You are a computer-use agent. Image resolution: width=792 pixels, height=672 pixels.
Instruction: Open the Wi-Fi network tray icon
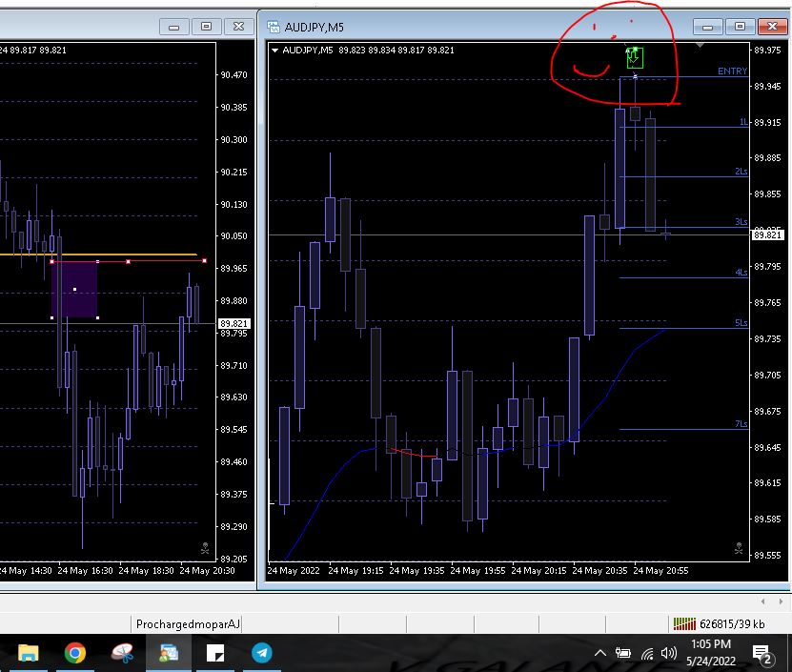pos(647,654)
